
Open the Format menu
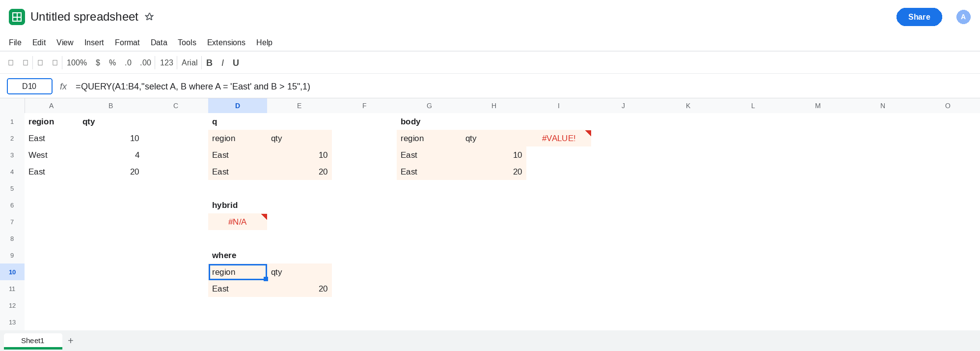pos(127,43)
